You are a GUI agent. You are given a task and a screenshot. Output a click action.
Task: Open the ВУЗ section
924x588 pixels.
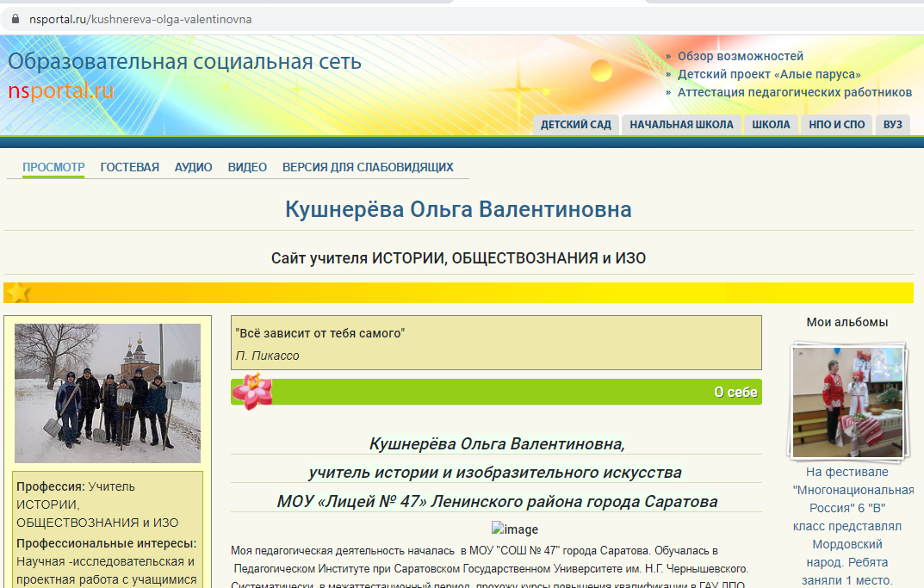click(893, 125)
